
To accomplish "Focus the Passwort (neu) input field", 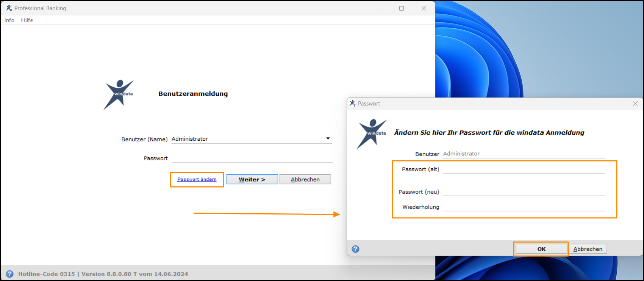I will (x=524, y=192).
